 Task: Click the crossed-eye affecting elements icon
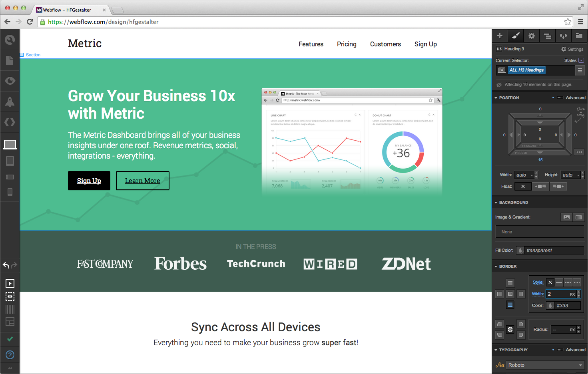tap(499, 85)
